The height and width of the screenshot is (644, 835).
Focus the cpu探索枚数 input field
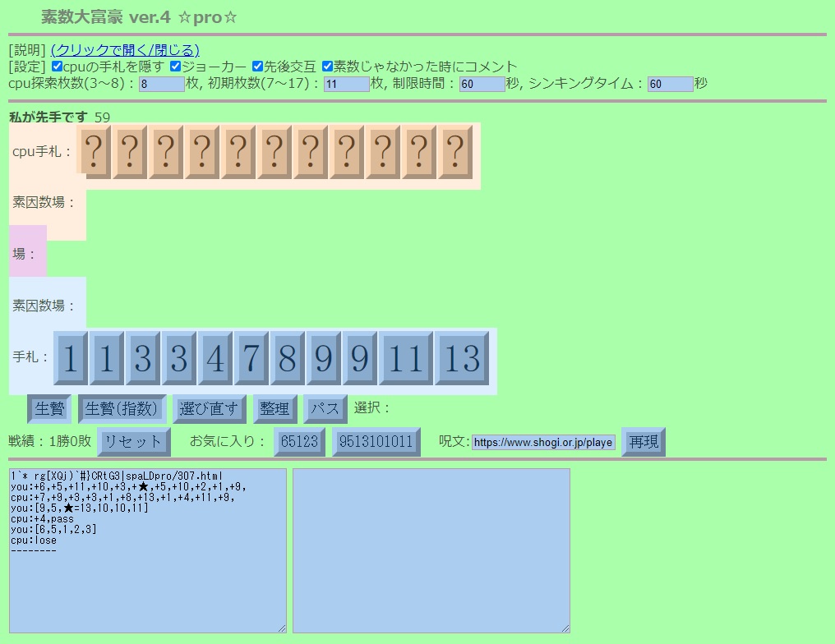(x=161, y=84)
